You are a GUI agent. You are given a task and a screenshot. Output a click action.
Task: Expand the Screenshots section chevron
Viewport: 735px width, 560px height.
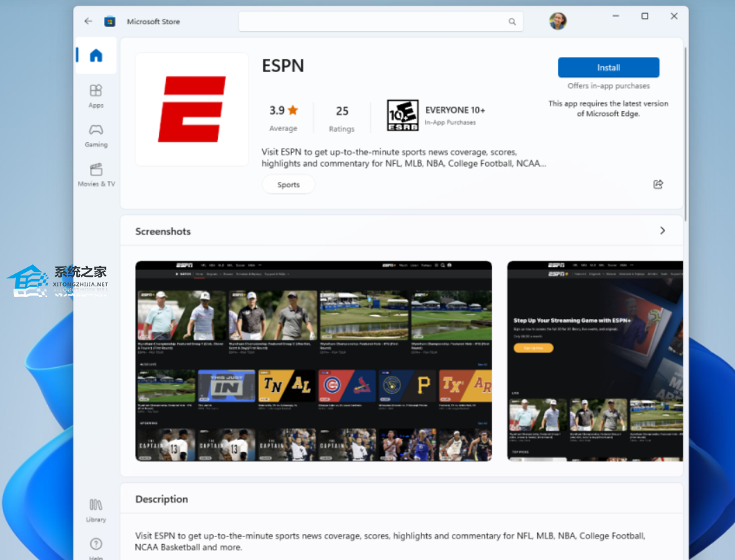click(662, 230)
